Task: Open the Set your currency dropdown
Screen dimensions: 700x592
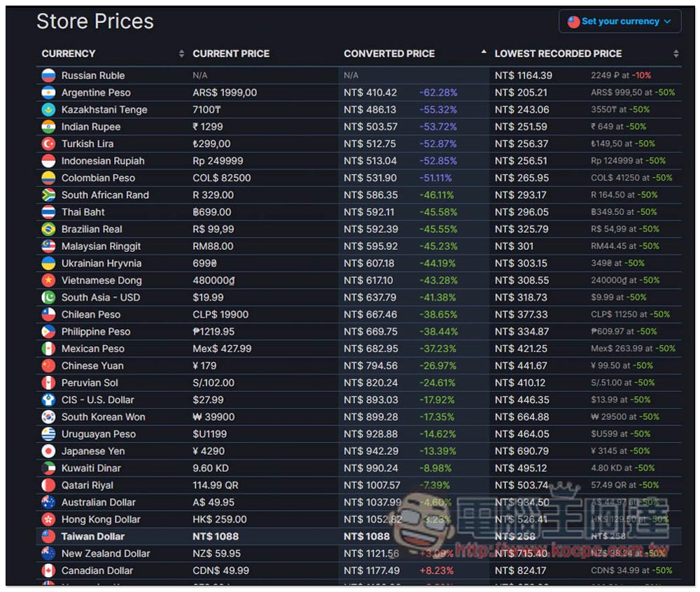Action: (619, 22)
